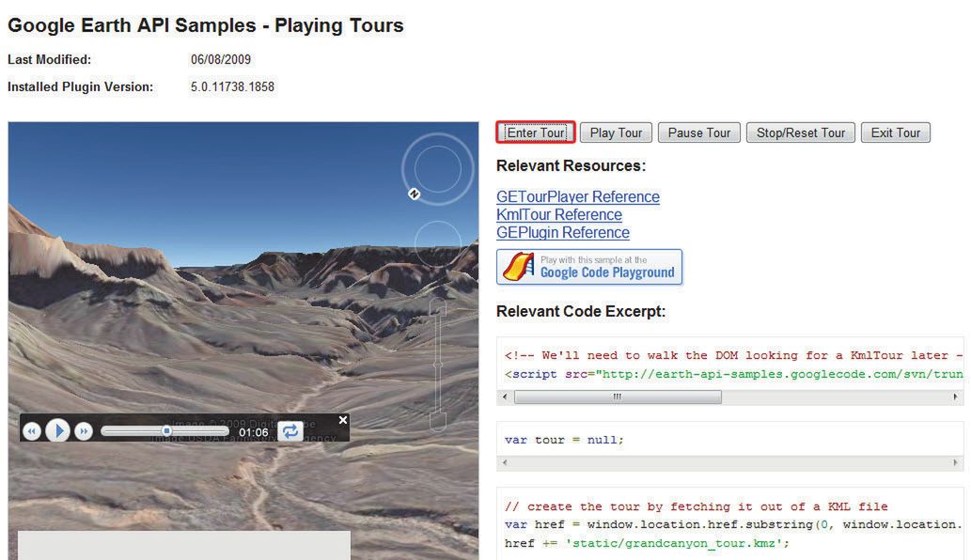
Task: Click the tour player play button
Action: click(58, 430)
